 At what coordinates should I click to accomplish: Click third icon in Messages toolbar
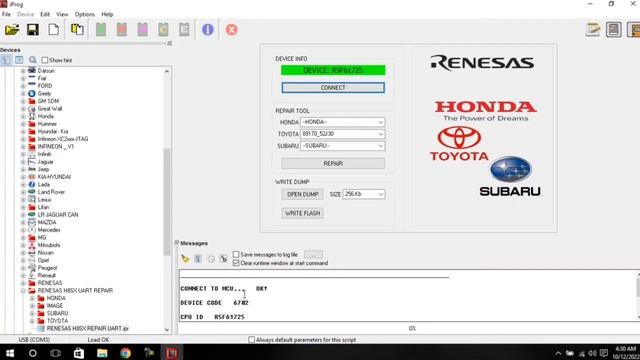coord(211,259)
